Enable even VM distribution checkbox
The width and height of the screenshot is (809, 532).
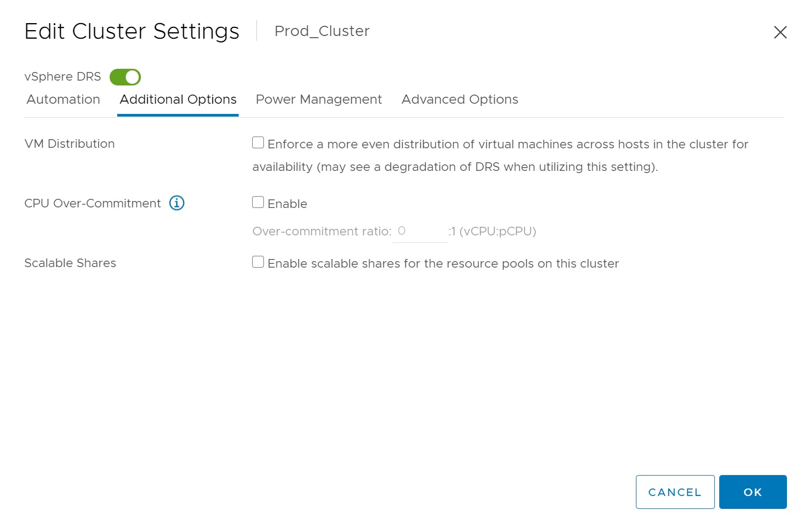tap(258, 143)
